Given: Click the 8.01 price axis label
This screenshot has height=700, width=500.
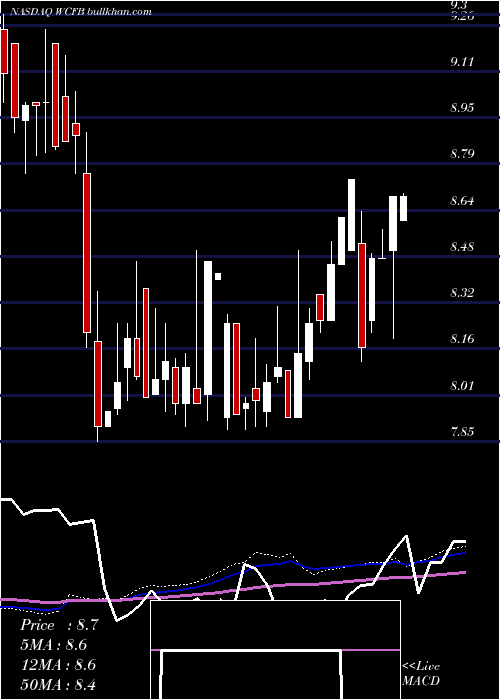Looking at the screenshot, I should 462,385.
